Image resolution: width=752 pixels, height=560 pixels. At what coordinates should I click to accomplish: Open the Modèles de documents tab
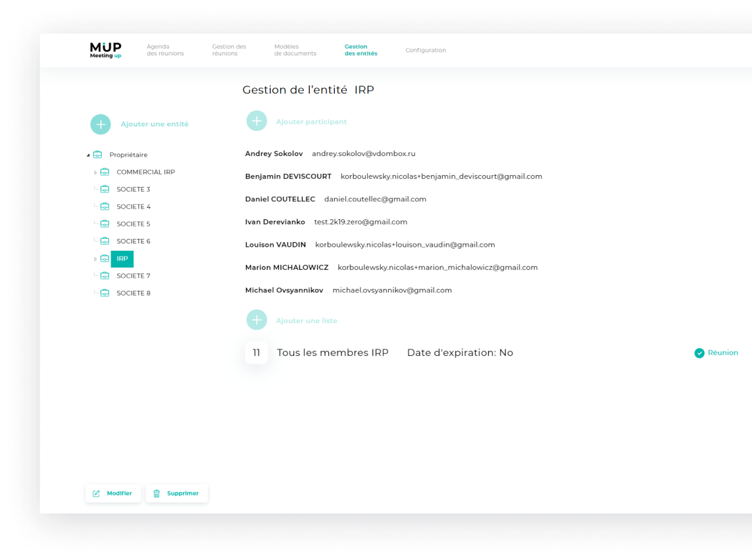point(295,50)
